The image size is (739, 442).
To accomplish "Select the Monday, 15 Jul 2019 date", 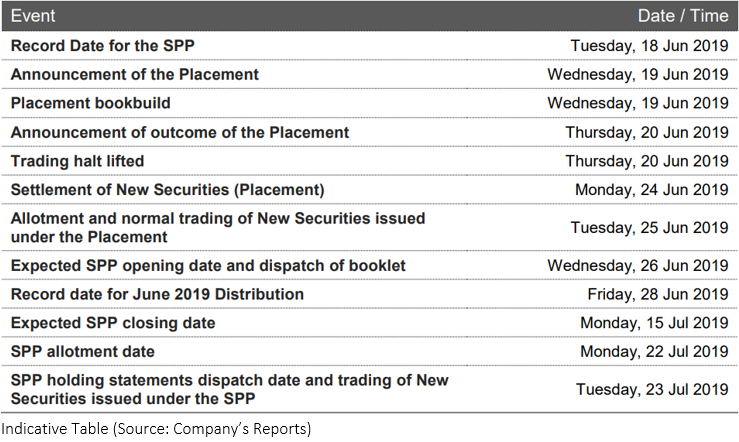I will coord(654,323).
